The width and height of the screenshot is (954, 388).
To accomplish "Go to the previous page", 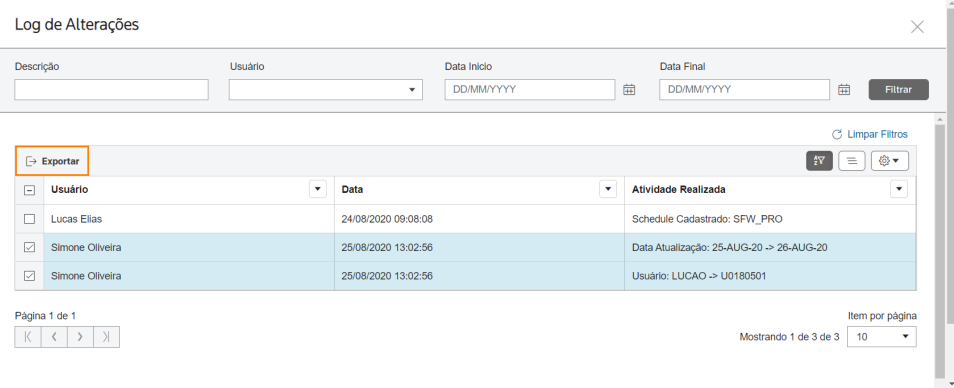I will [54, 337].
